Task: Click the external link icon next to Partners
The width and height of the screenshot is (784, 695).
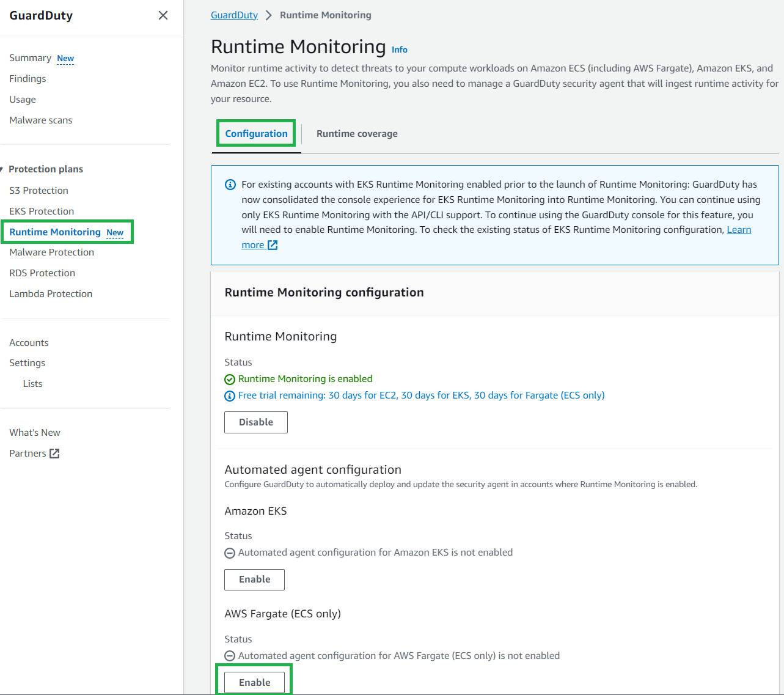Action: (x=54, y=453)
